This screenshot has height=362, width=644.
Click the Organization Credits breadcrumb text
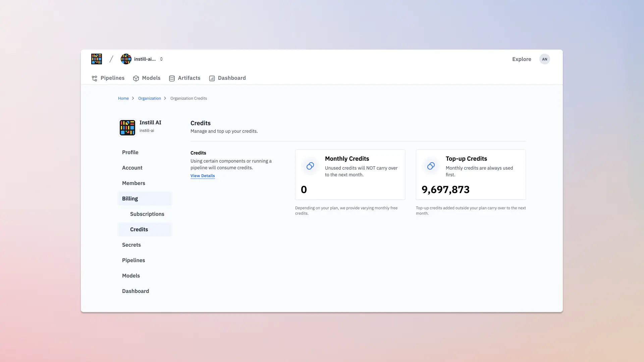(x=189, y=98)
